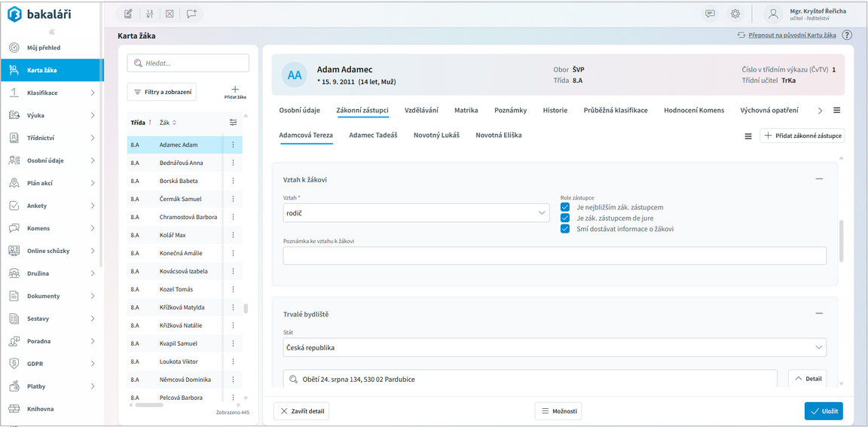Image resolution: width=868 pixels, height=427 pixels.
Task: Uncheck 'Je nejbližším zák. zástupcem' checkbox
Action: click(565, 207)
